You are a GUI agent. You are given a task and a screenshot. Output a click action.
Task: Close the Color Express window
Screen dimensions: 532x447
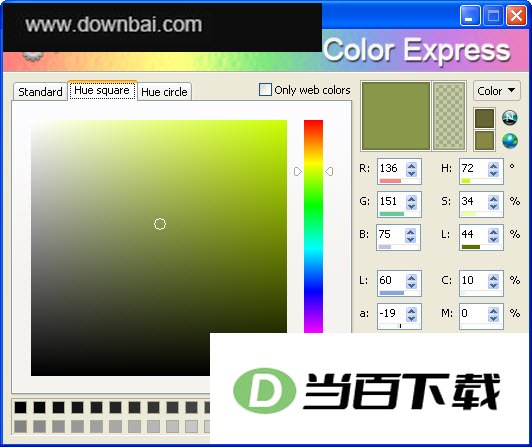point(516,16)
